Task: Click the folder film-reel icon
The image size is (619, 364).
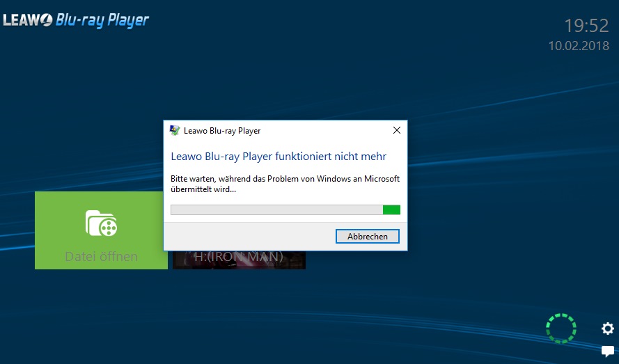Action: coord(101,223)
